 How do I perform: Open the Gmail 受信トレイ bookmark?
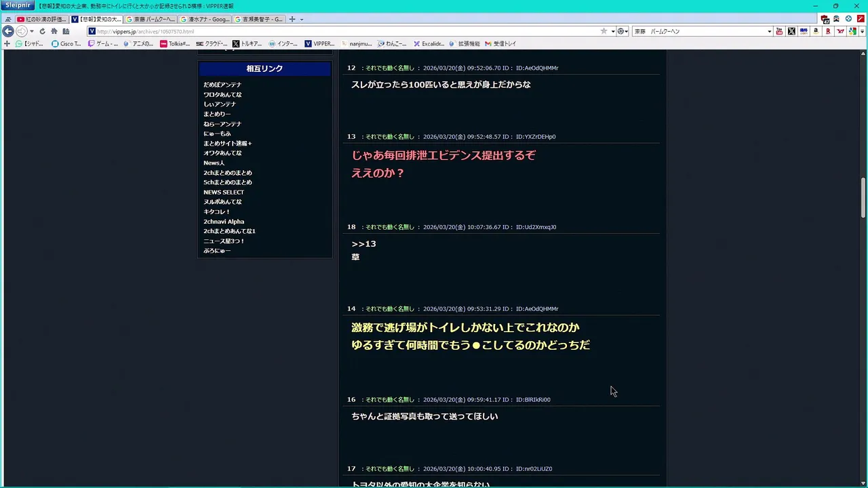(500, 43)
